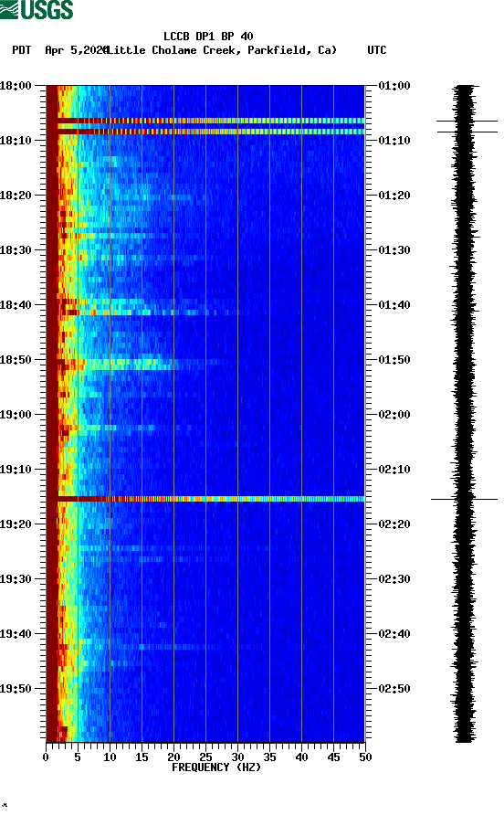This screenshot has width=504, height=815.
Task: Click the 18:40 PDT time label
Action: point(16,304)
